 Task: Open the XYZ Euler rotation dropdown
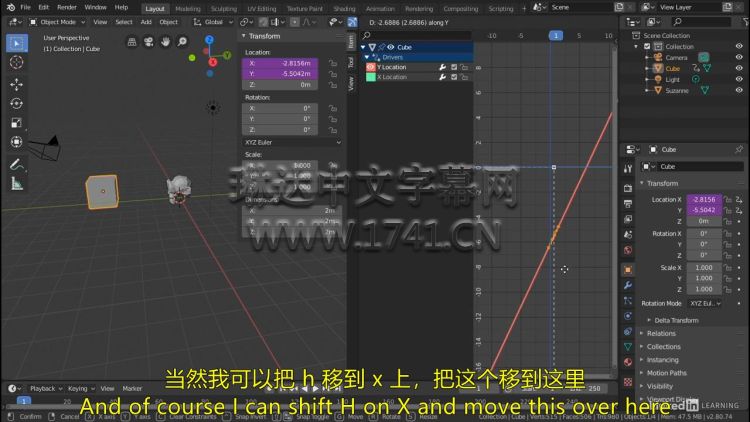292,143
